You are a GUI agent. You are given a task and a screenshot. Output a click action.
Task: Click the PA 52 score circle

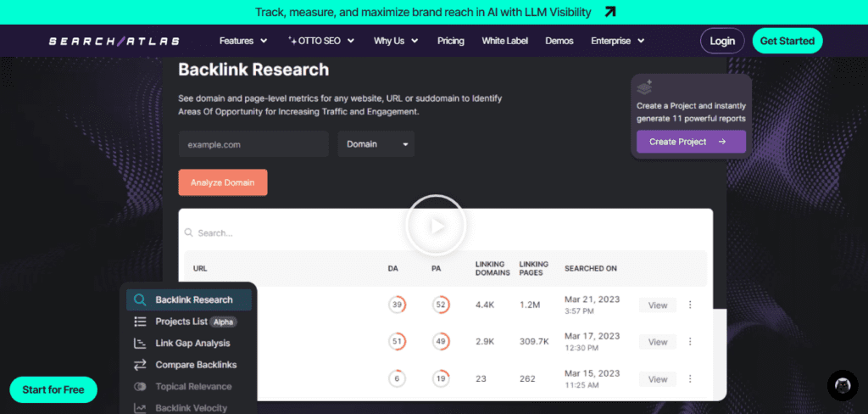tap(441, 305)
